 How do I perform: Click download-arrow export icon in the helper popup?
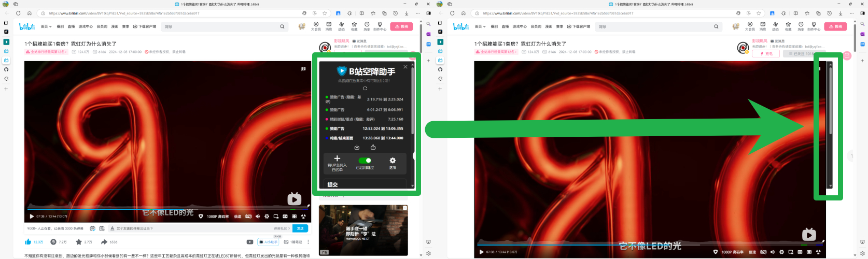coord(357,147)
